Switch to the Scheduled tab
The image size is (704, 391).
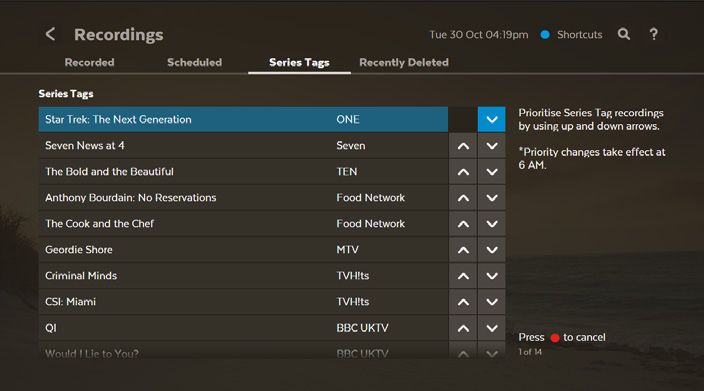[x=194, y=62]
